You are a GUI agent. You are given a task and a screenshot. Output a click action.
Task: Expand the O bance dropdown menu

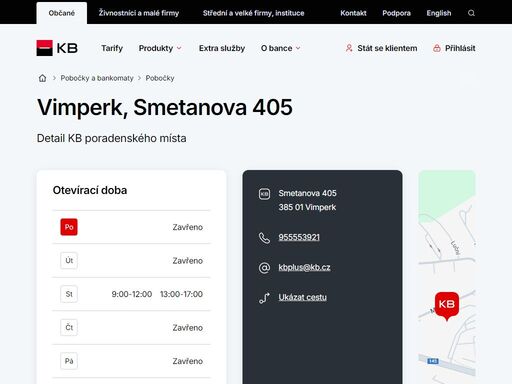click(281, 48)
